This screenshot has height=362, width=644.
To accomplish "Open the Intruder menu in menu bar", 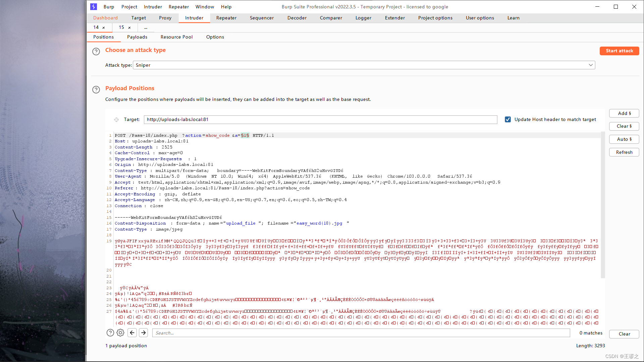I will coord(153,7).
